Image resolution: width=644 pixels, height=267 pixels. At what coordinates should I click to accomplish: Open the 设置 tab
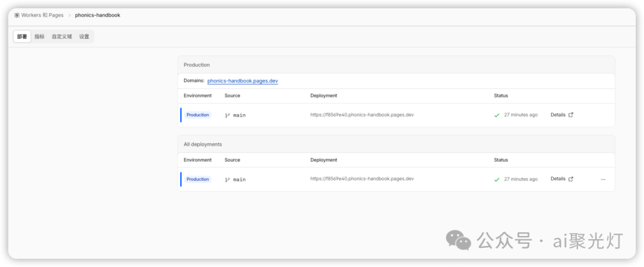coord(84,36)
